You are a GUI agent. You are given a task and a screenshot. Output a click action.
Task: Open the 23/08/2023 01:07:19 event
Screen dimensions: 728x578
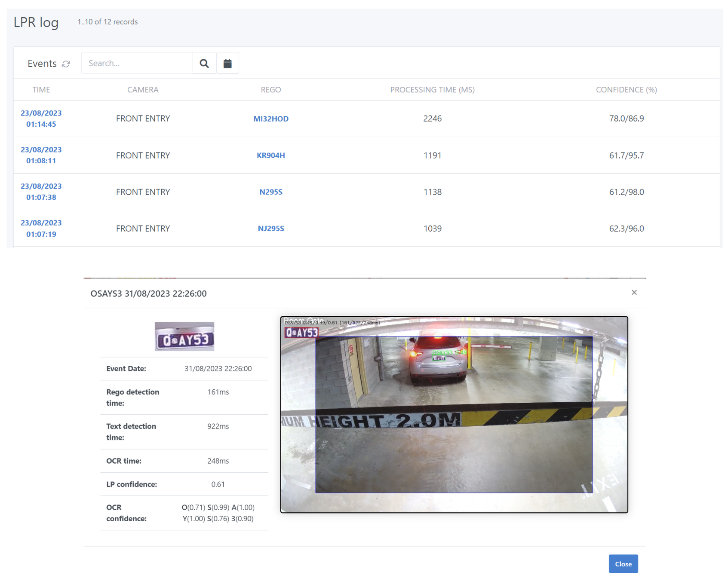(41, 228)
